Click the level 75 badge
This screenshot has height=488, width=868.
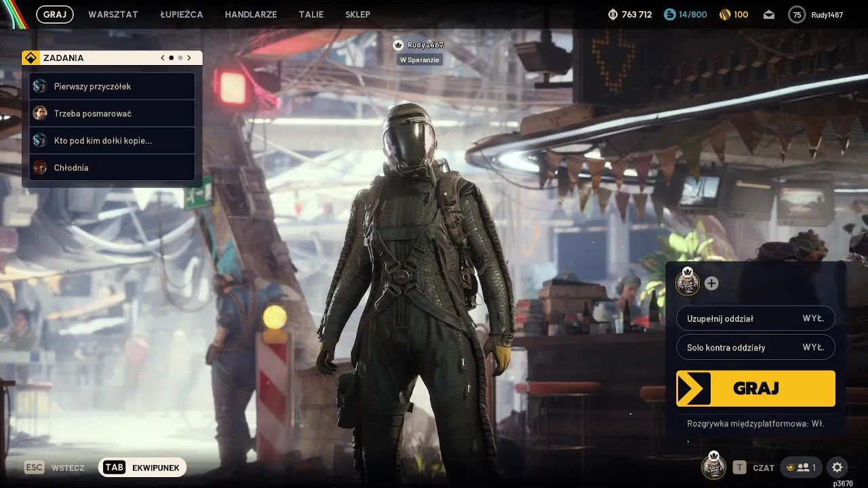[797, 14]
